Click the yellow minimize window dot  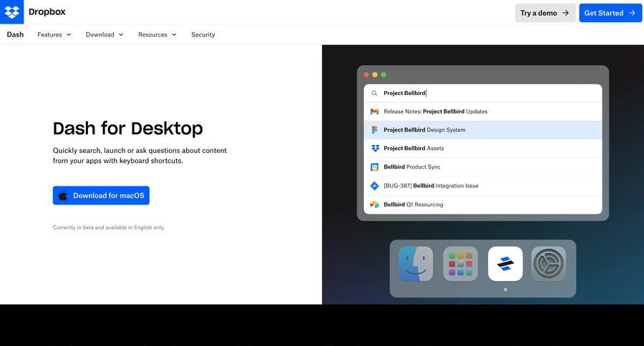(375, 74)
